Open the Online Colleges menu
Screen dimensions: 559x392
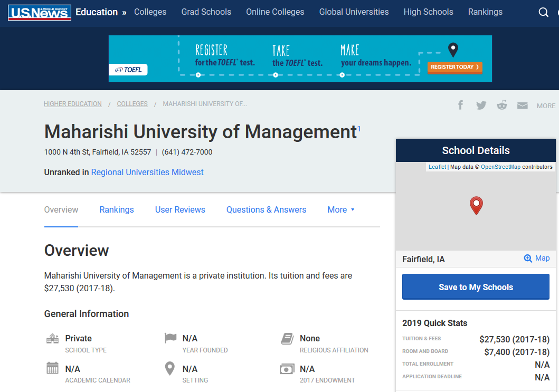pos(275,12)
